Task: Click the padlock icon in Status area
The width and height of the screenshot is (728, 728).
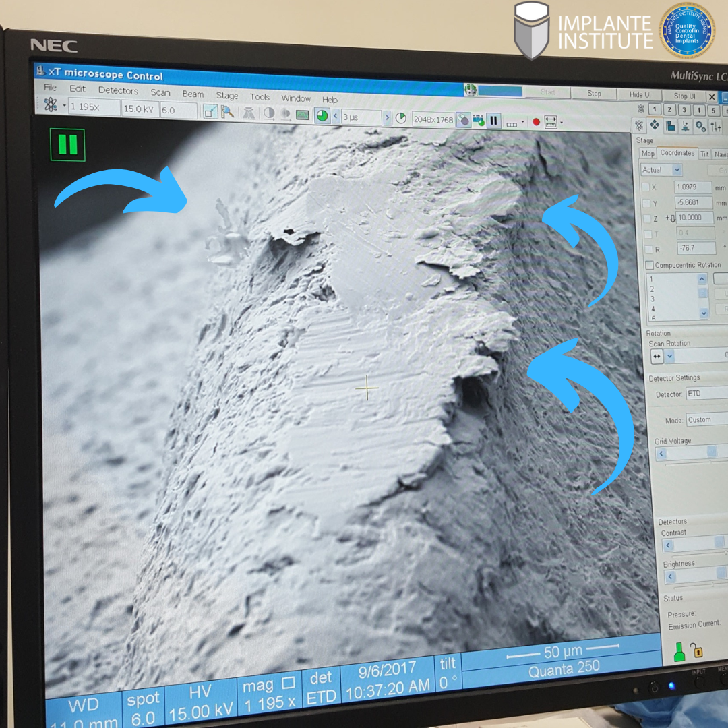Action: pos(697,651)
